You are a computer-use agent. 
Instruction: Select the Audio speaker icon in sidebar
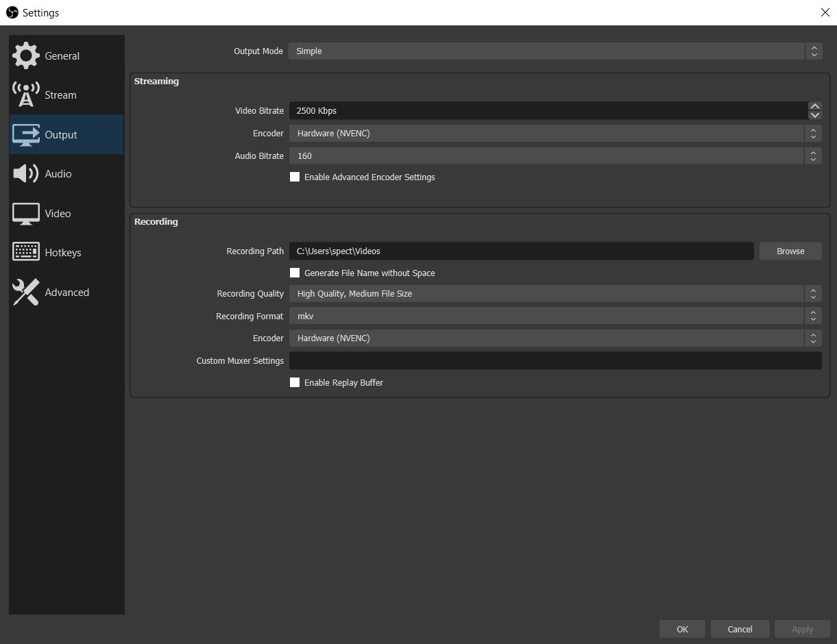(25, 173)
